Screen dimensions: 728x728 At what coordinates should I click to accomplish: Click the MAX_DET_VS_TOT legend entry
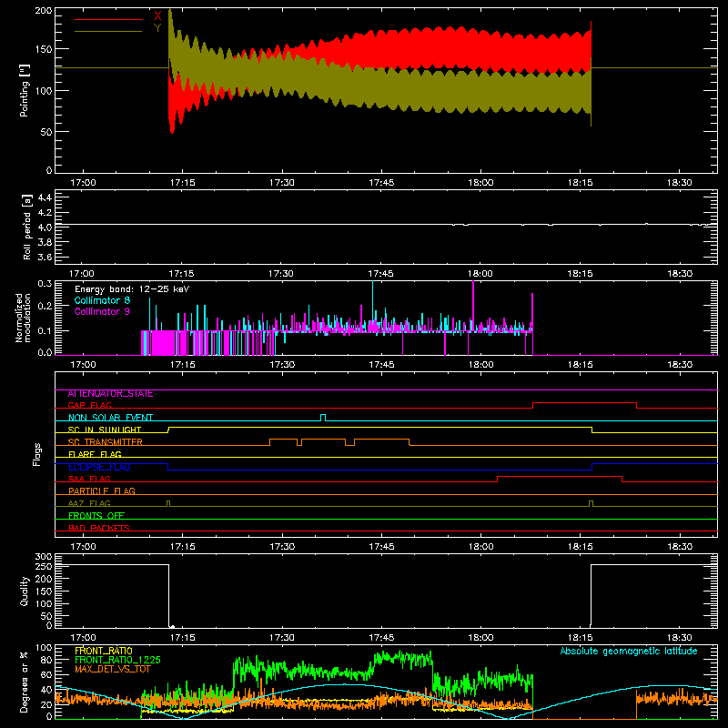tap(113, 669)
